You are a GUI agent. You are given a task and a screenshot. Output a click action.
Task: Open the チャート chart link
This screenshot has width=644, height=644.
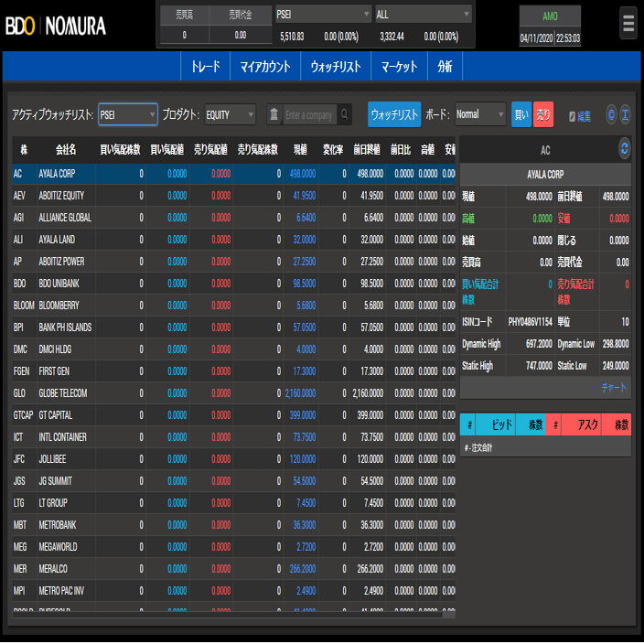point(614,387)
